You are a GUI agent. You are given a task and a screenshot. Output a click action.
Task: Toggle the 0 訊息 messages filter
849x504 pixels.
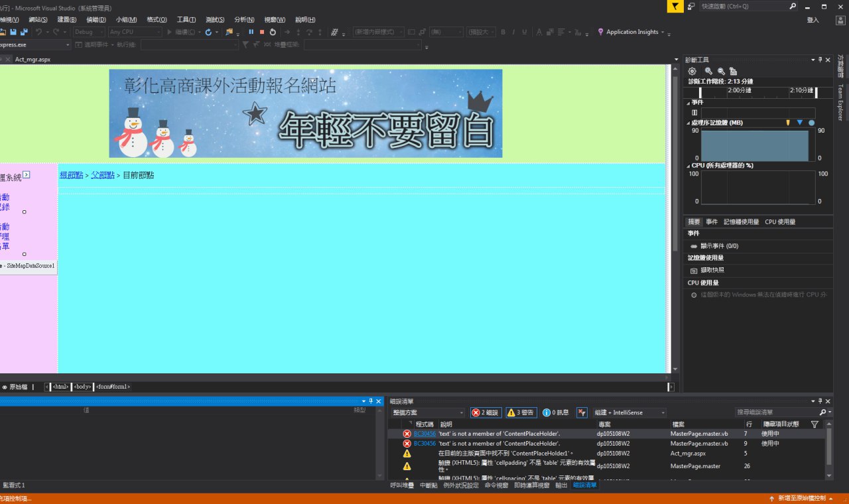click(x=556, y=412)
